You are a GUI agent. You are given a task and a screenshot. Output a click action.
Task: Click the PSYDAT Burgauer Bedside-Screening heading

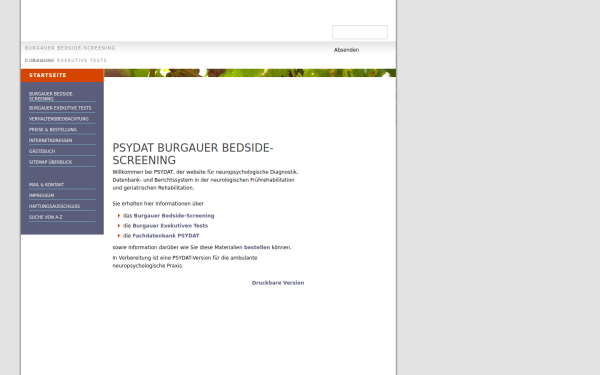pos(193,154)
